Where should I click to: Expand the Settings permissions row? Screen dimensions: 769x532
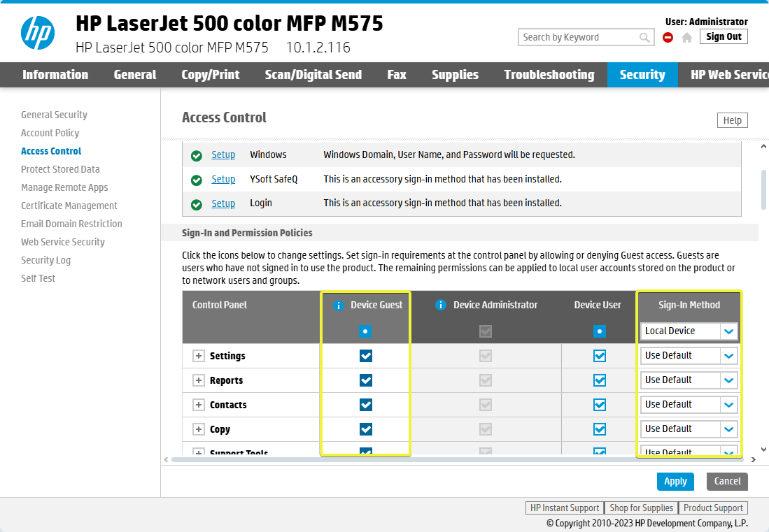(x=199, y=356)
